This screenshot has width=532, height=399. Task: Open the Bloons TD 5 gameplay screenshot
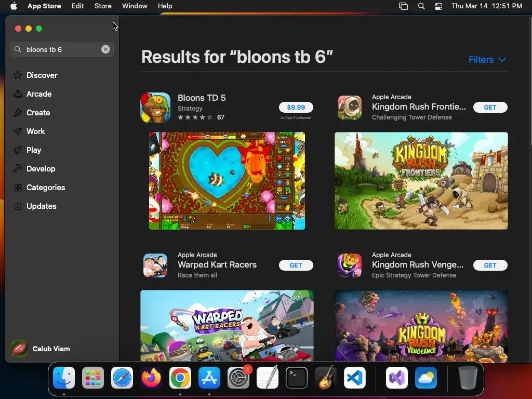(227, 181)
